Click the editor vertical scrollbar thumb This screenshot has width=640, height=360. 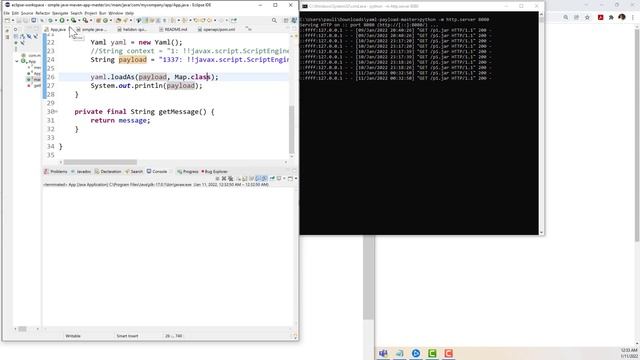(x=291, y=129)
